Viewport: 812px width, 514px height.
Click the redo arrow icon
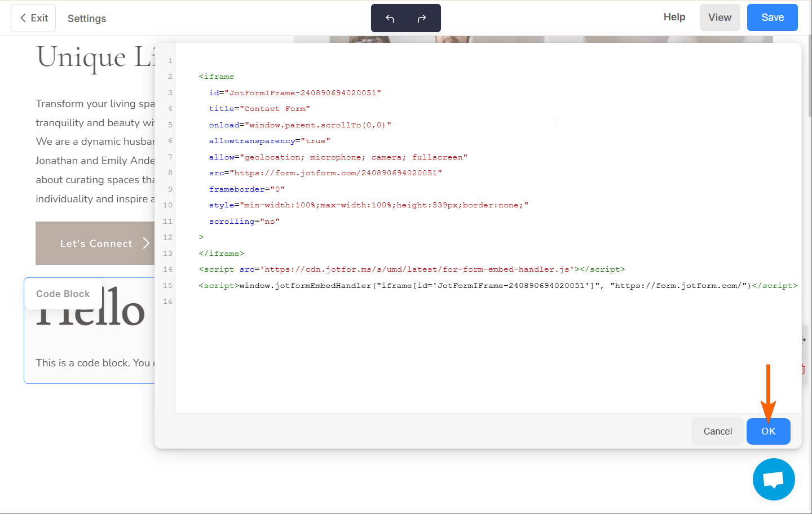422,19
